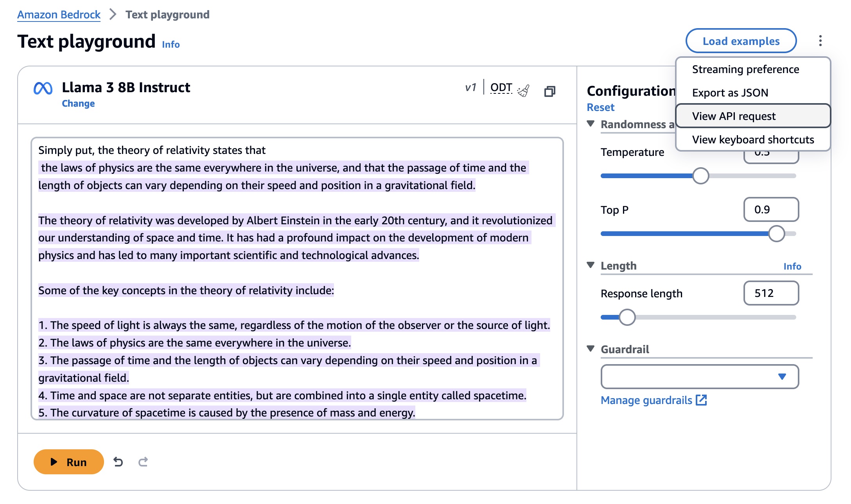Click the Response length input field

click(x=771, y=293)
